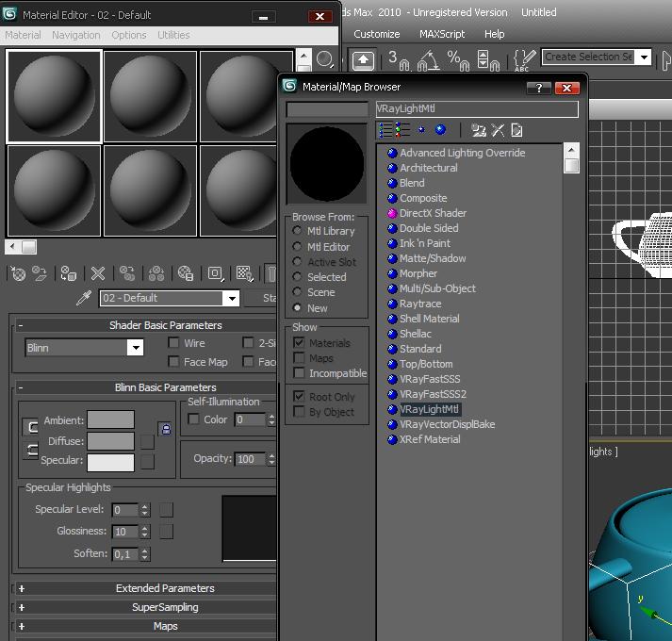
Task: Click Show Map in Viewport icon
Action: 245,273
